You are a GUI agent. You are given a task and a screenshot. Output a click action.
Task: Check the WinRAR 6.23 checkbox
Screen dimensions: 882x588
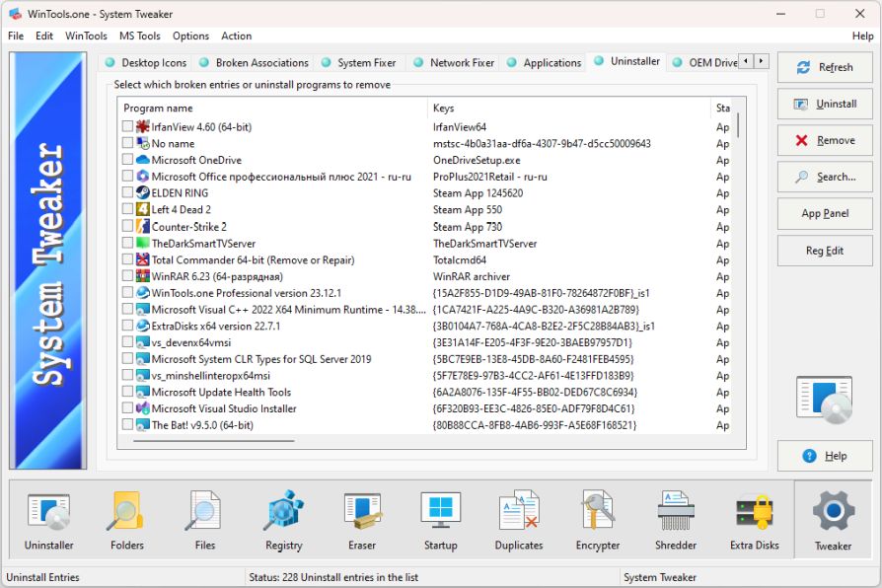(127, 275)
